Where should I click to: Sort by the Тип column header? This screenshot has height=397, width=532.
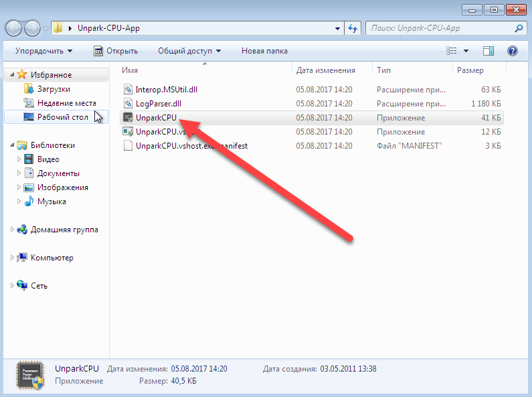[383, 70]
